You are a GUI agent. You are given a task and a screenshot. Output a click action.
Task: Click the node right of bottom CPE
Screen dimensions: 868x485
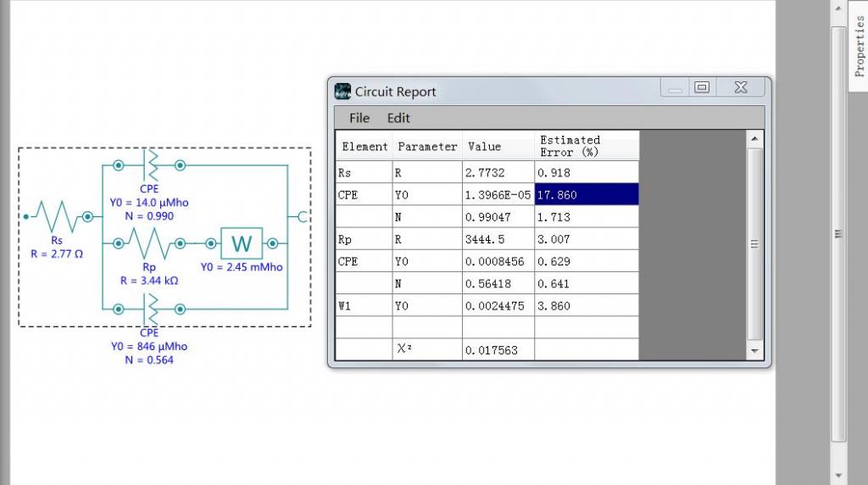[180, 309]
